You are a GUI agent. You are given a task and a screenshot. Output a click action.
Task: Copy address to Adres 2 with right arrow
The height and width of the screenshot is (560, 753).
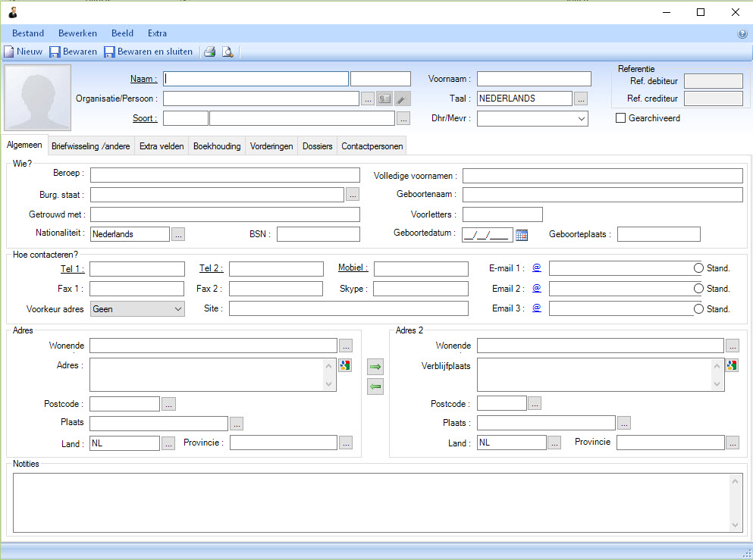(375, 367)
